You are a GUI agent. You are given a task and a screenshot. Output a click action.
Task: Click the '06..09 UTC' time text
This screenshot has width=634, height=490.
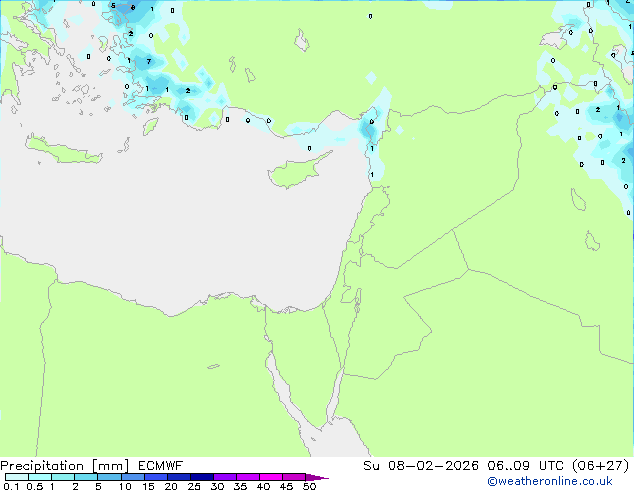pyautogui.click(x=525, y=466)
